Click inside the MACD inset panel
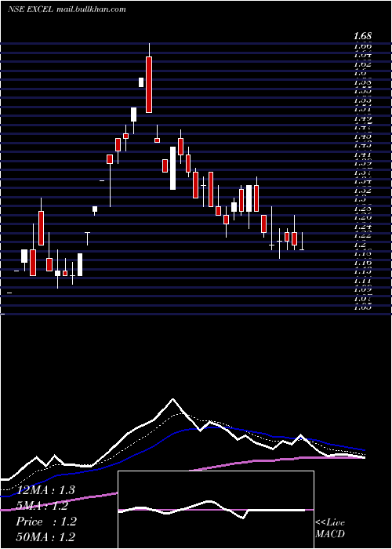 pos(216,510)
